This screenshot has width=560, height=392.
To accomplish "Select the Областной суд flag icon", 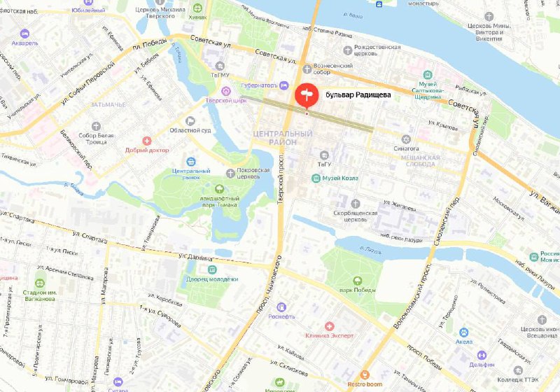I will (x=190, y=121).
